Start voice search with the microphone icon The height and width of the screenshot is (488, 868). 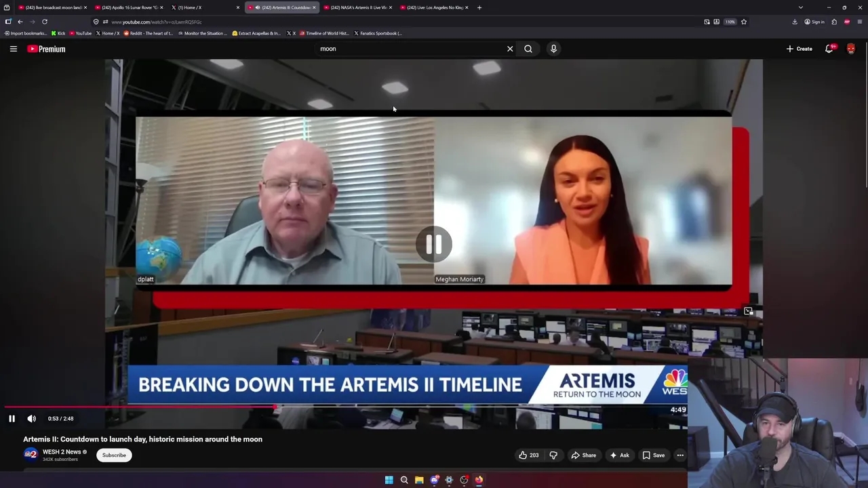(x=553, y=49)
